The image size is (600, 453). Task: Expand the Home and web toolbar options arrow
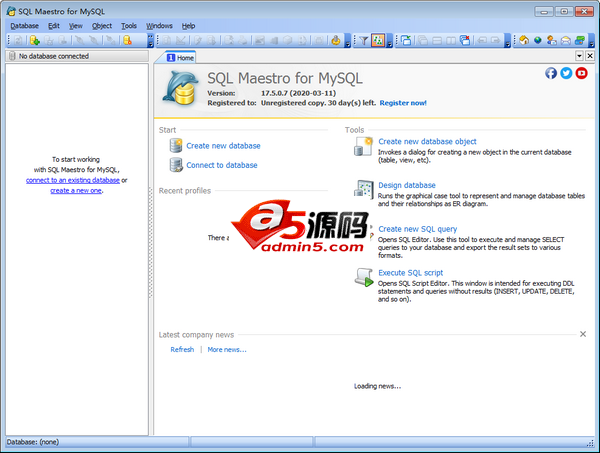pyautogui.click(x=591, y=41)
